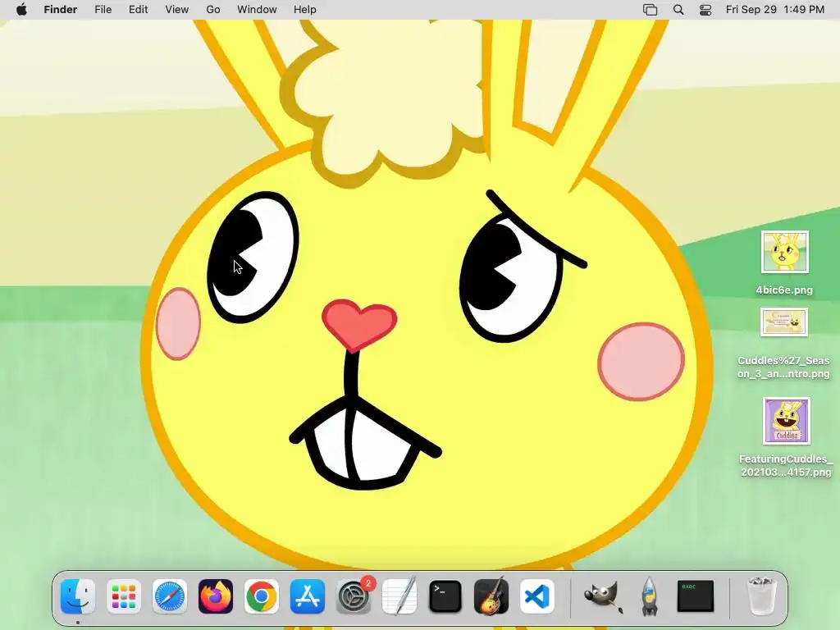Click the Cuddles%27_Season_3 file name label

[x=783, y=367]
